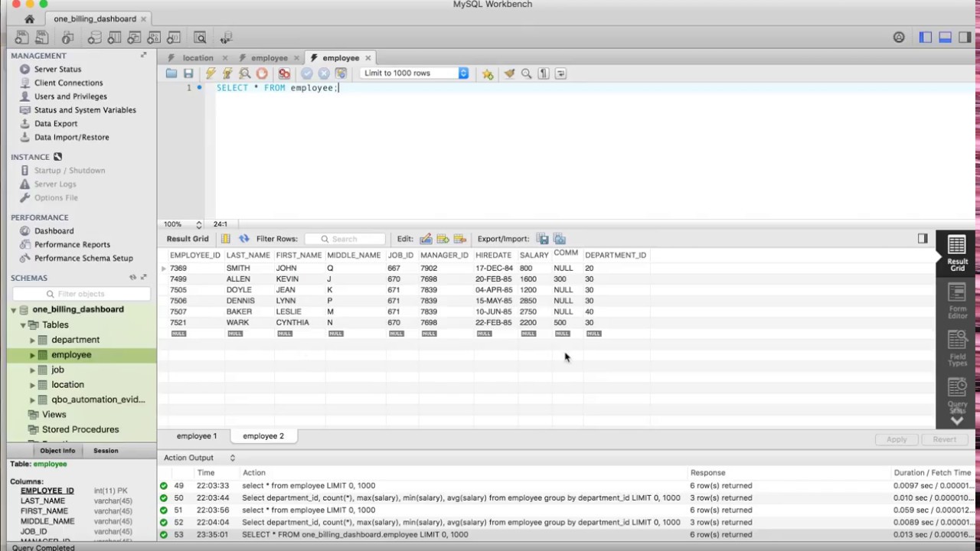Expand the job table node
The height and width of the screenshot is (551, 980).
(x=33, y=370)
